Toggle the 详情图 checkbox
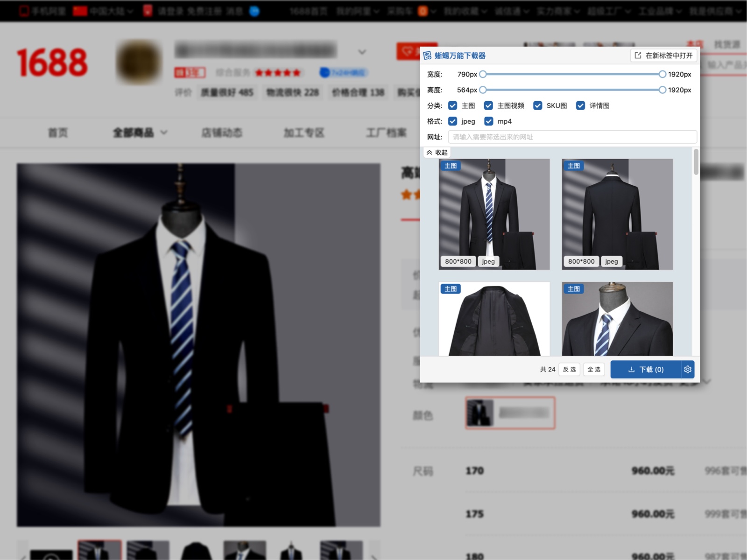Viewport: 747px width, 560px height. (x=580, y=105)
